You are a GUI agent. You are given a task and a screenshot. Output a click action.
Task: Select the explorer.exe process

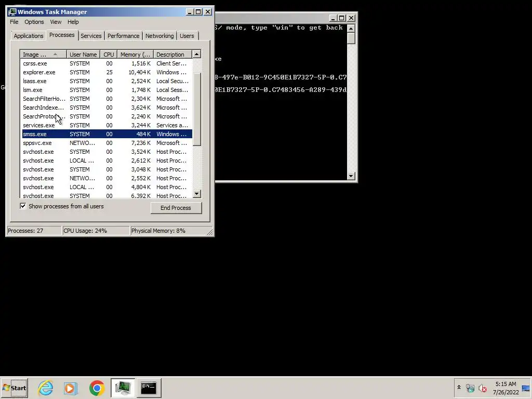[107, 72]
